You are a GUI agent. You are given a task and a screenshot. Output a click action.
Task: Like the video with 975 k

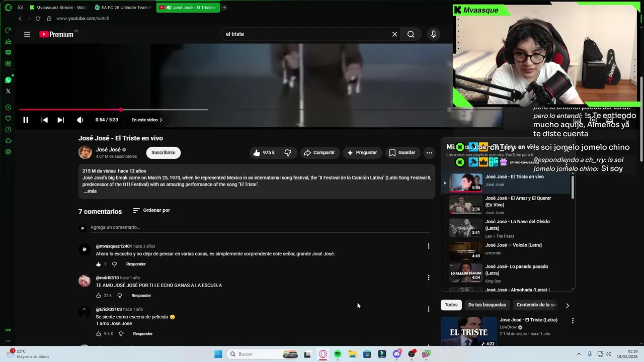(264, 153)
